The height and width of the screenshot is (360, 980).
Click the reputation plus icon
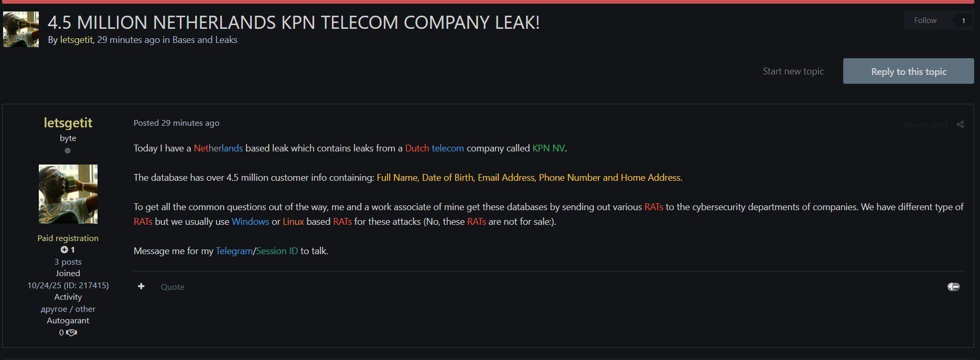(x=64, y=250)
